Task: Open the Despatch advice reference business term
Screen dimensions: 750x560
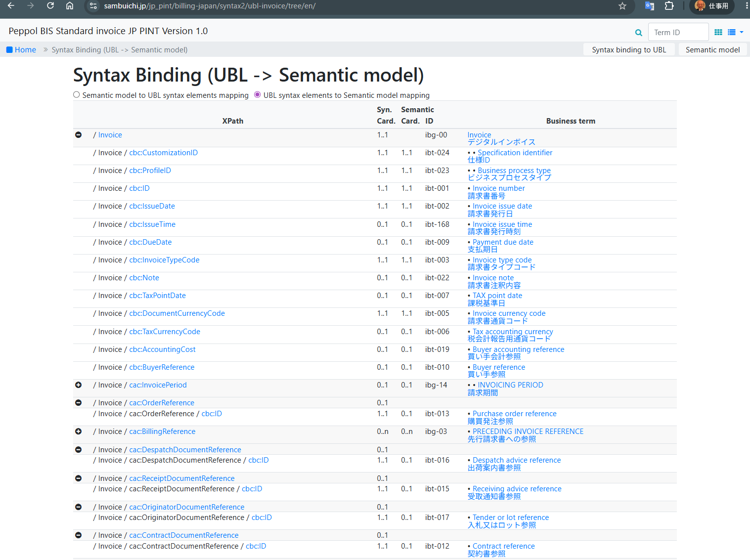Action: coord(517,460)
